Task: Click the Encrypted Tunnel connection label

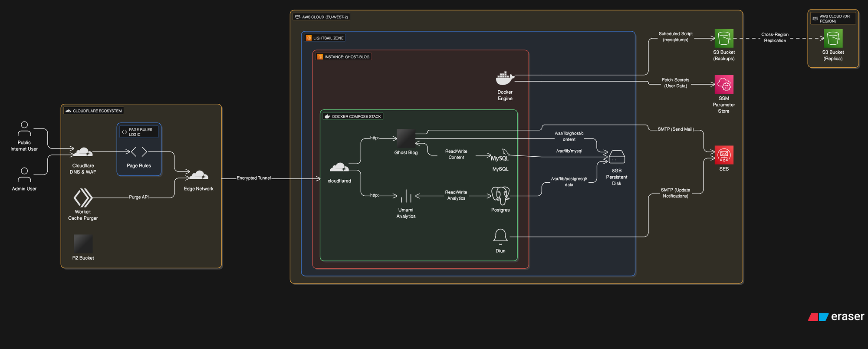Action: tap(253, 178)
